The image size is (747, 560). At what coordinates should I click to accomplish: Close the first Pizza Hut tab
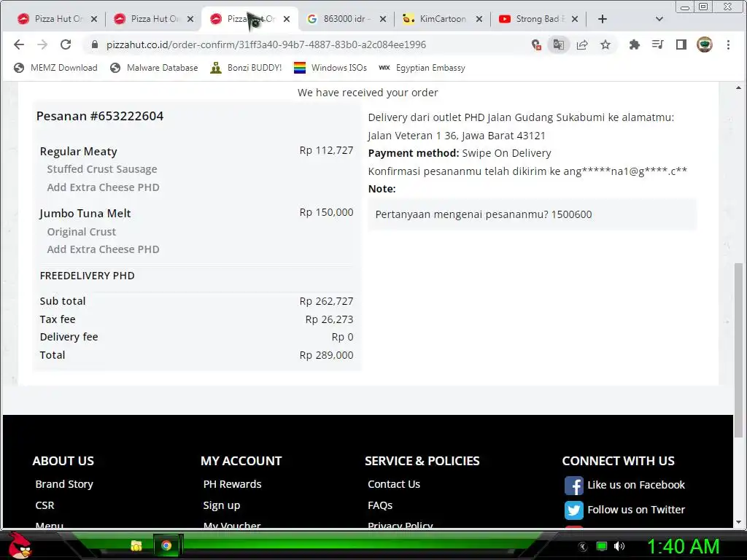point(94,19)
